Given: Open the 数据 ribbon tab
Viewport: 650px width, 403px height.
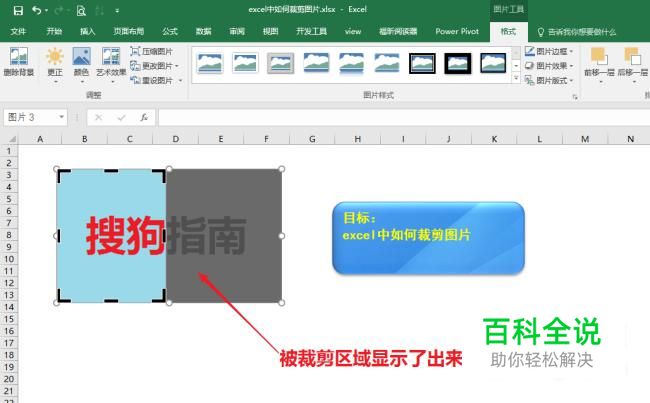Looking at the screenshot, I should coord(204,32).
